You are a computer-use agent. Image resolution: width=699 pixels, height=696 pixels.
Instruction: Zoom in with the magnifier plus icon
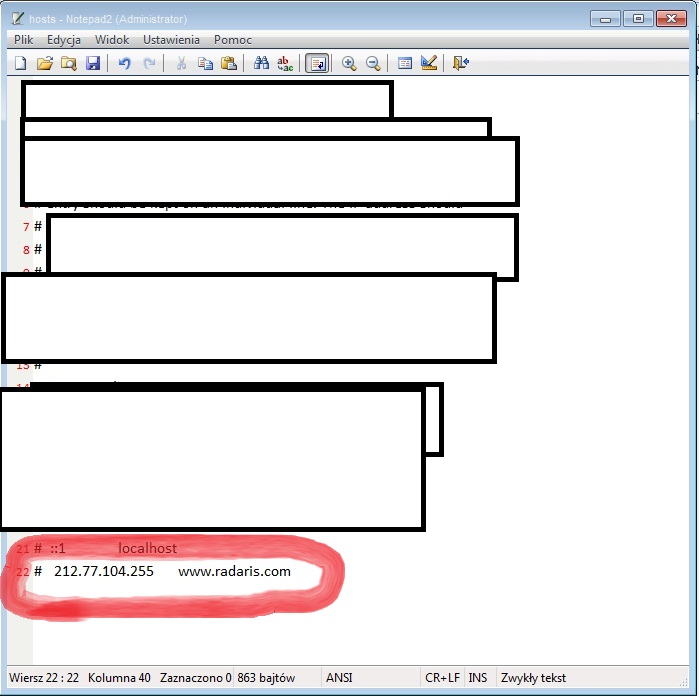[349, 63]
